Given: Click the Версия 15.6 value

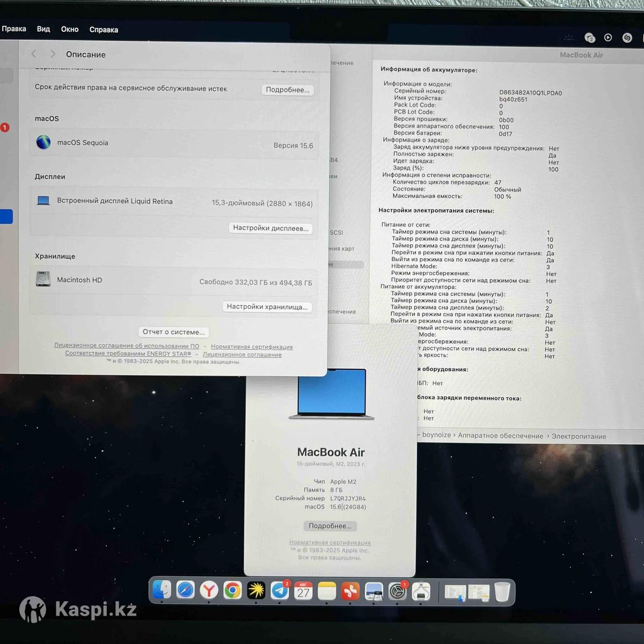Looking at the screenshot, I should click(293, 145).
